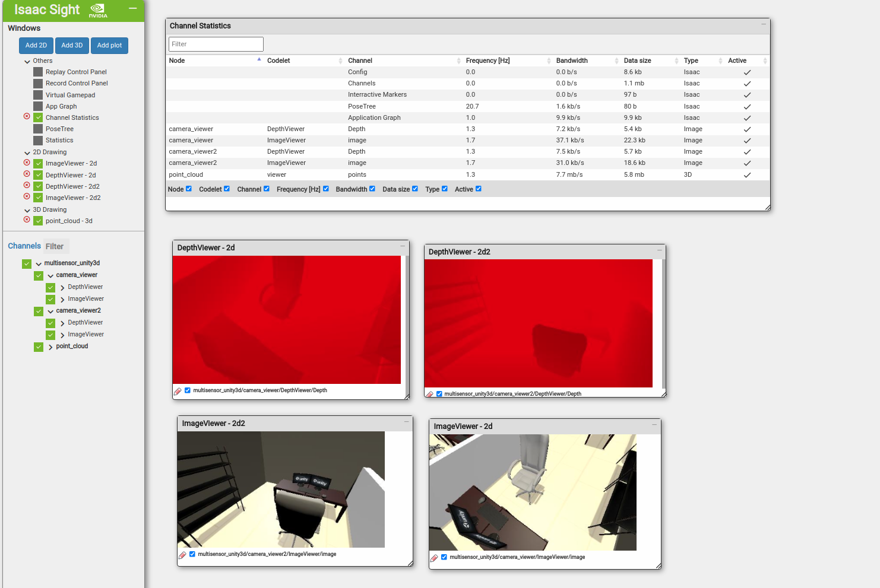Viewport: 880px width, 588px height.
Task: Select the pencil icon in ImageViewer - 2d2 window
Action: point(183,554)
